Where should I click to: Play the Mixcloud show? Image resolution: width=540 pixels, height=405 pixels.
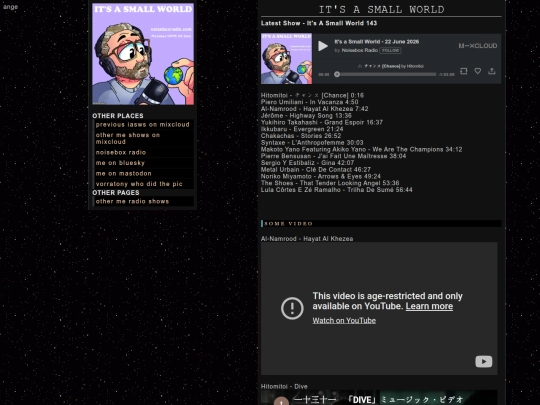pos(323,46)
